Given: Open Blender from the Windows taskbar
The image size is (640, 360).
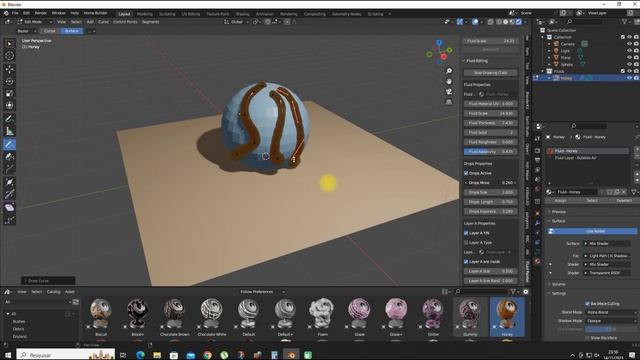Looking at the screenshot, I should click(x=291, y=355).
